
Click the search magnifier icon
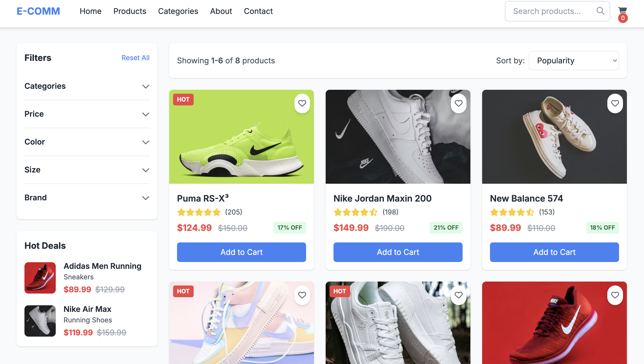pos(600,11)
